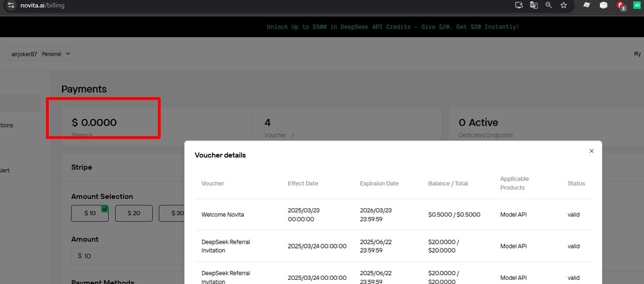Screen dimensions: 644x284
Task: Open the zoom magnifier icon in address bar
Action: pos(549,5)
